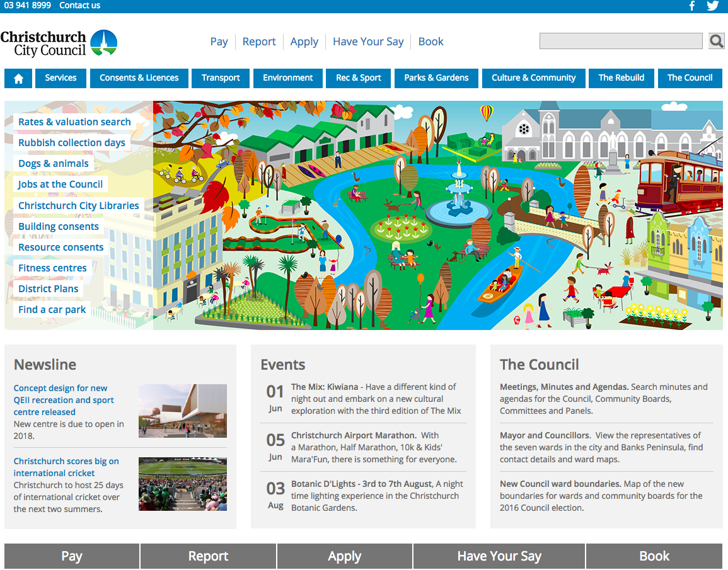Select the Parks & Gardens menu

[x=436, y=78]
